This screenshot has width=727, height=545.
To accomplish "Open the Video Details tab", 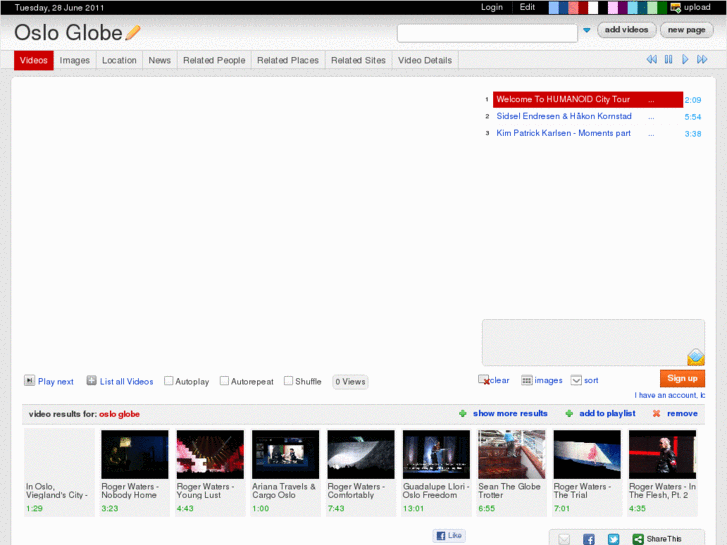I will [x=425, y=60].
